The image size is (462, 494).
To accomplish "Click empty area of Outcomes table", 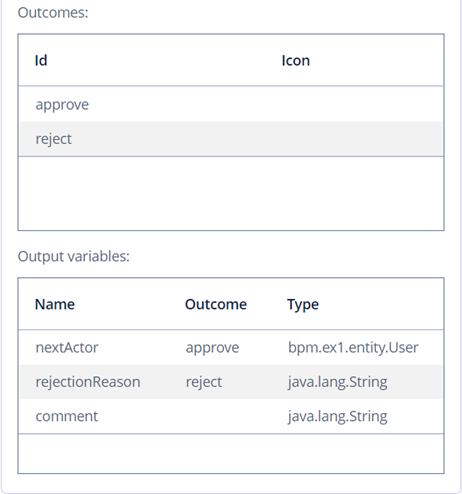I will click(x=231, y=193).
